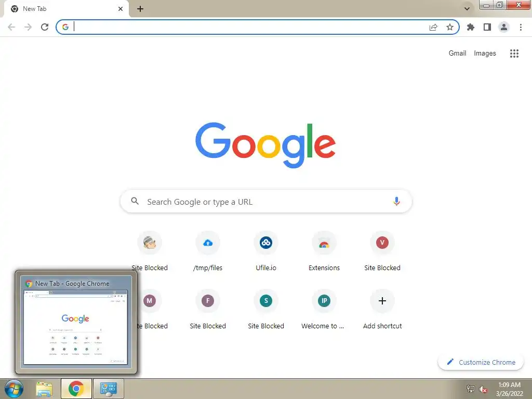Open the Site Blocked shortcut with V icon
532x399 pixels.
(x=382, y=252)
